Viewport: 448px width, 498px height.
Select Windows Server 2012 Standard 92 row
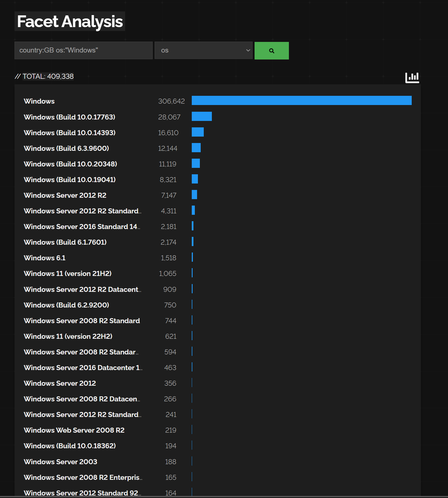coord(82,493)
